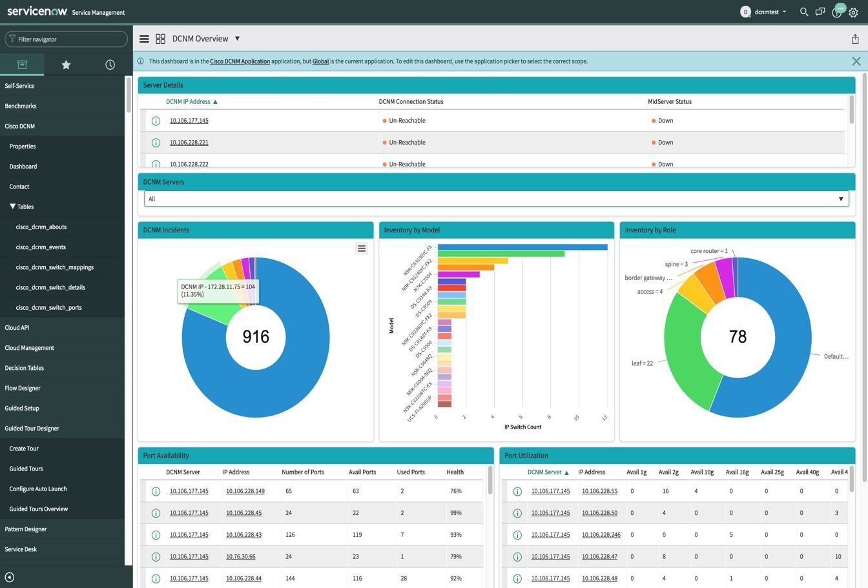Click info icon for server 10.106.177.145

(156, 121)
